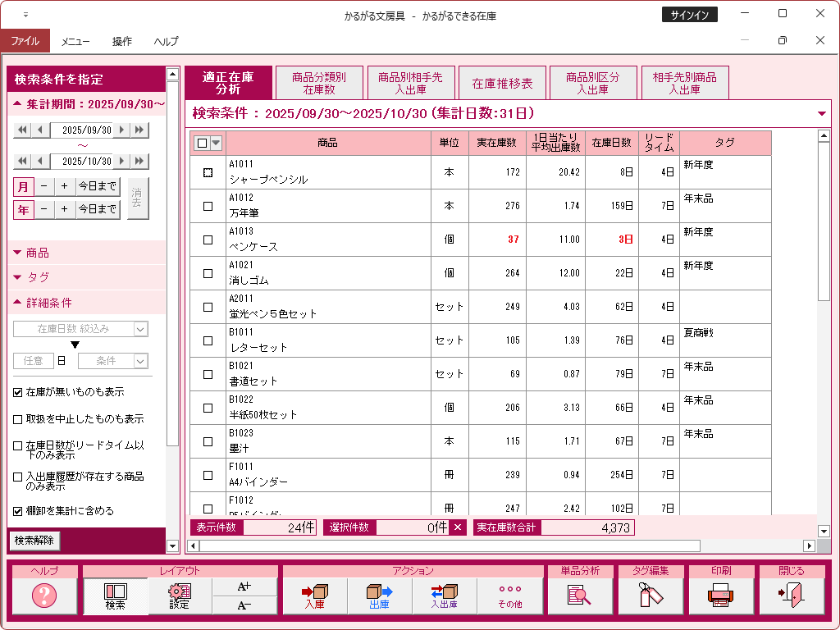Enable 取扱を中止したものも表示 checkbox
Image resolution: width=840 pixels, height=630 pixels.
[18, 419]
